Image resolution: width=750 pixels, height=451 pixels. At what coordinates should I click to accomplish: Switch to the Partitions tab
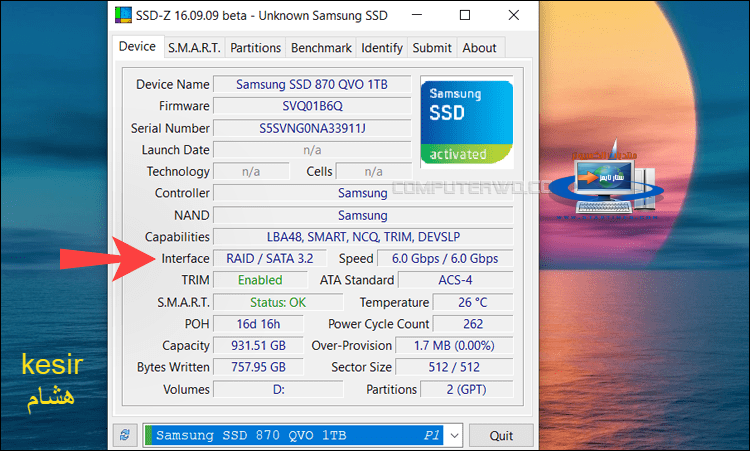coord(255,48)
